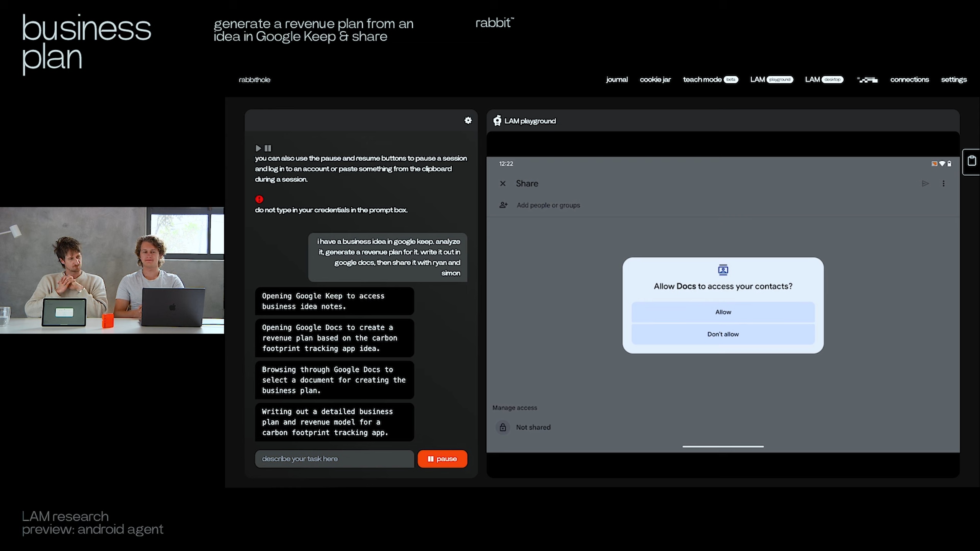Toggle the cookie jar option
This screenshot has height=551, width=980.
click(656, 79)
